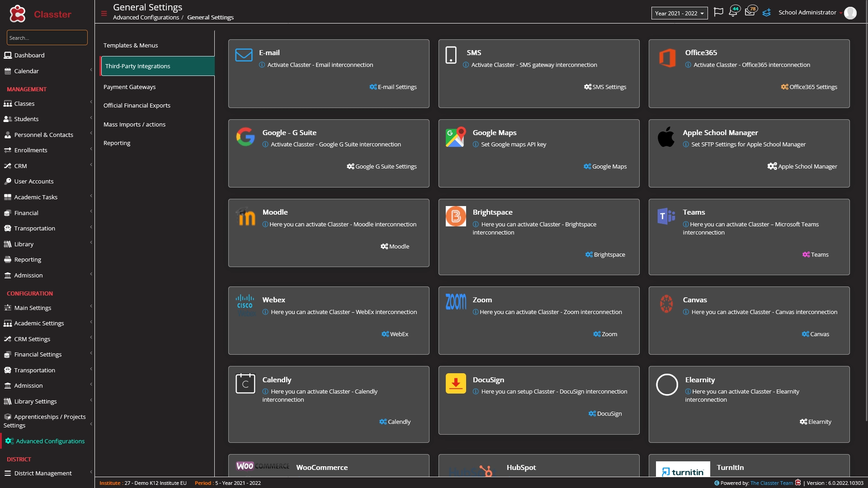Open SMS Settings link
This screenshot has height=488, width=868.
[x=605, y=87]
